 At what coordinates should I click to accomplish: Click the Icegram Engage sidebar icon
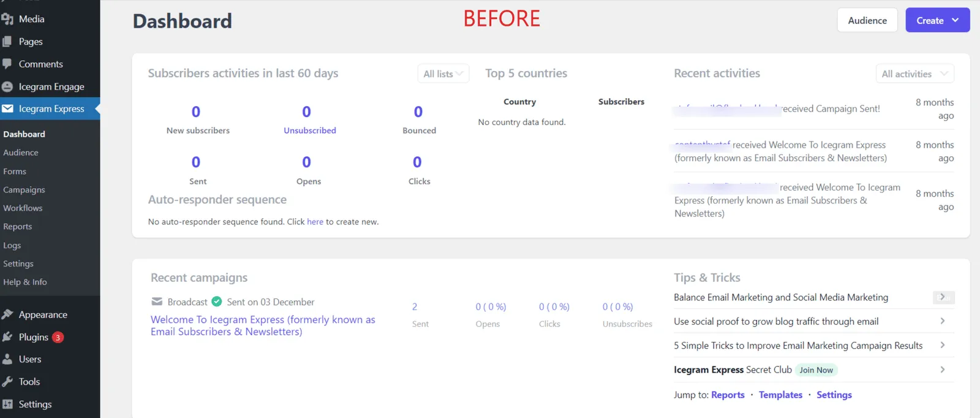[x=7, y=86]
